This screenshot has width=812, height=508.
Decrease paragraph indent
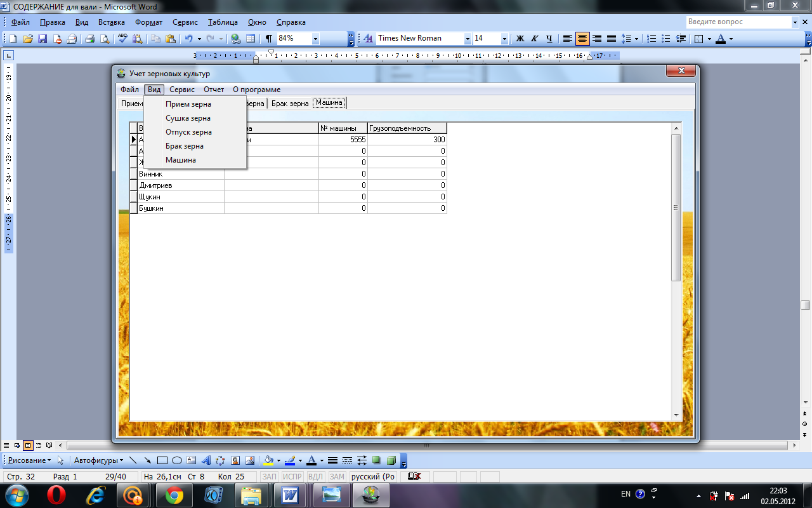(x=681, y=39)
